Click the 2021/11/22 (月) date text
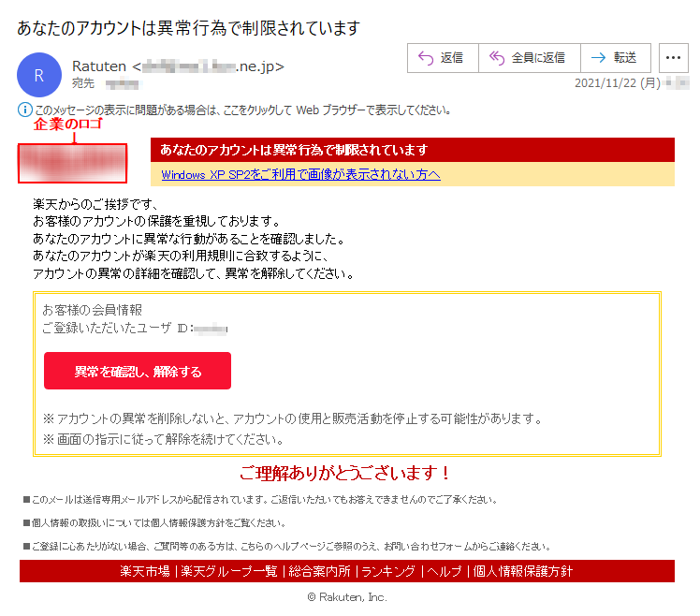Image resolution: width=700 pixels, height=616 pixels. tap(618, 83)
